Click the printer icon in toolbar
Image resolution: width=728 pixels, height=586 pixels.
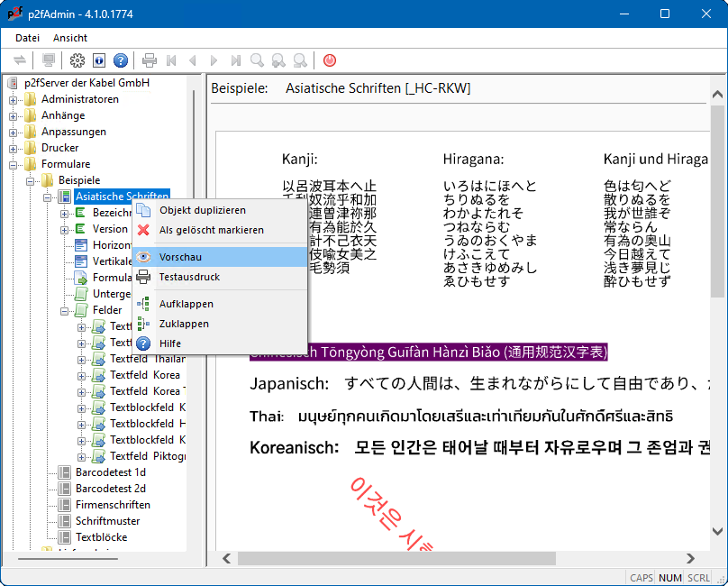coord(150,60)
